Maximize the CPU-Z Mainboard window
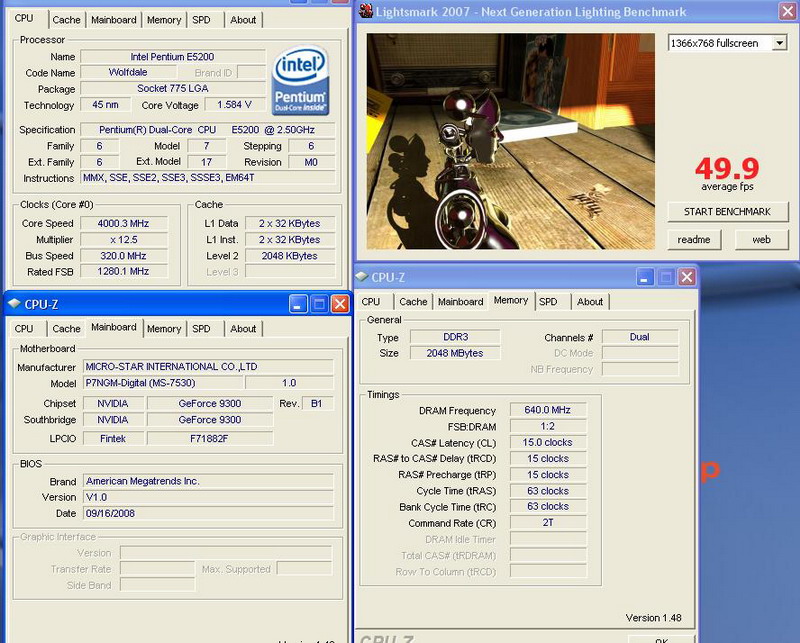 [x=319, y=304]
